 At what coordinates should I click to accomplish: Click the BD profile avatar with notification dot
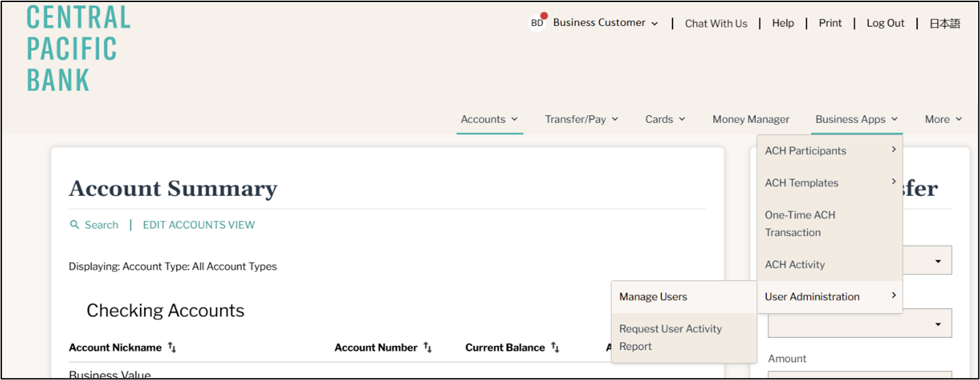(538, 23)
